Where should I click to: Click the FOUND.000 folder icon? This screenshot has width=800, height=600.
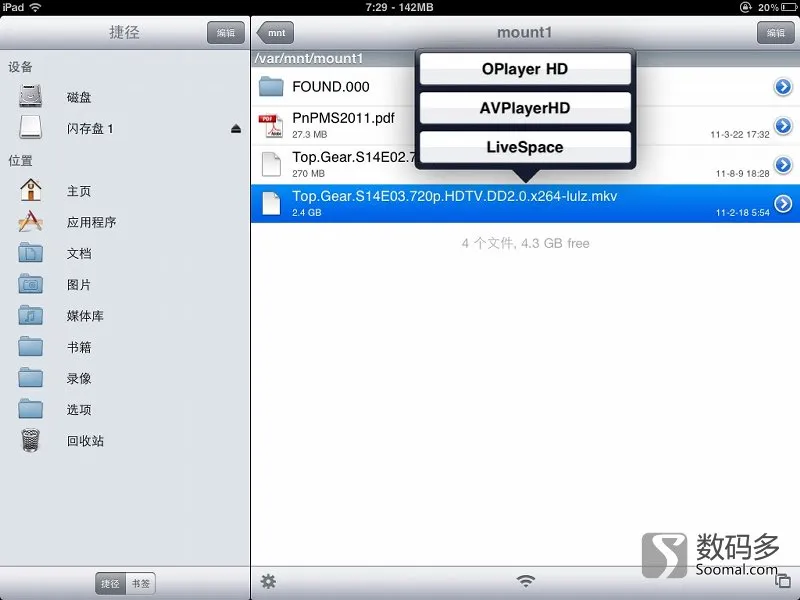coord(271,86)
